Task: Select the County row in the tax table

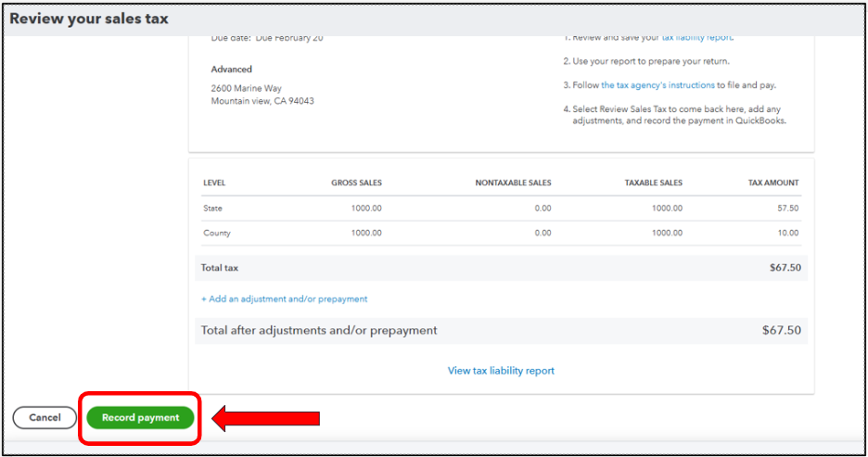Action: click(x=501, y=233)
